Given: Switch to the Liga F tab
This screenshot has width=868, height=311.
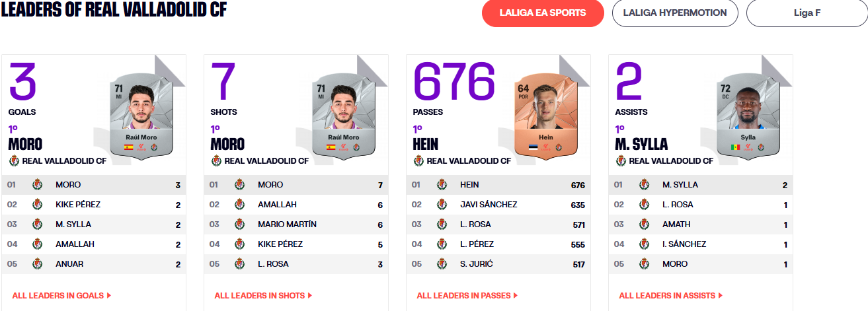Looking at the screenshot, I should 807,13.
